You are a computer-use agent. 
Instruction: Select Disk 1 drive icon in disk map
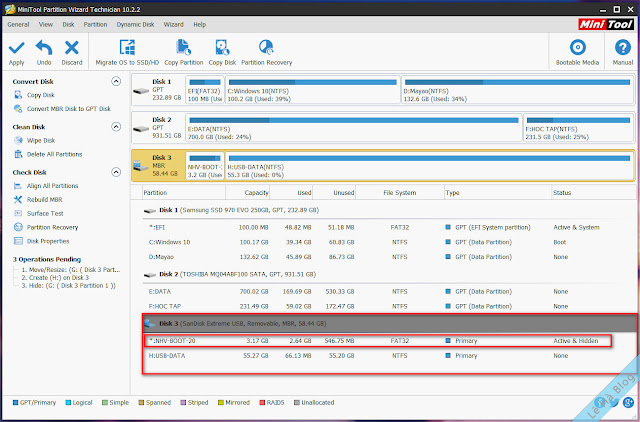click(141, 91)
